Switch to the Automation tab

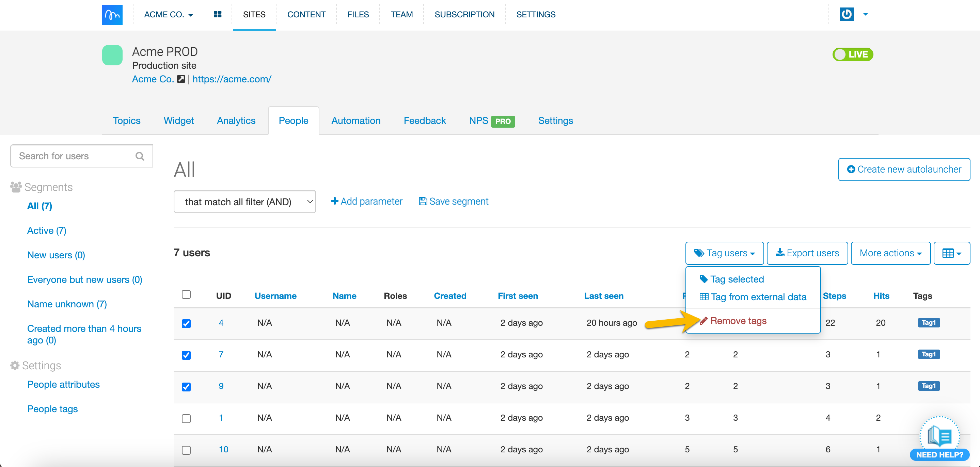tap(355, 120)
